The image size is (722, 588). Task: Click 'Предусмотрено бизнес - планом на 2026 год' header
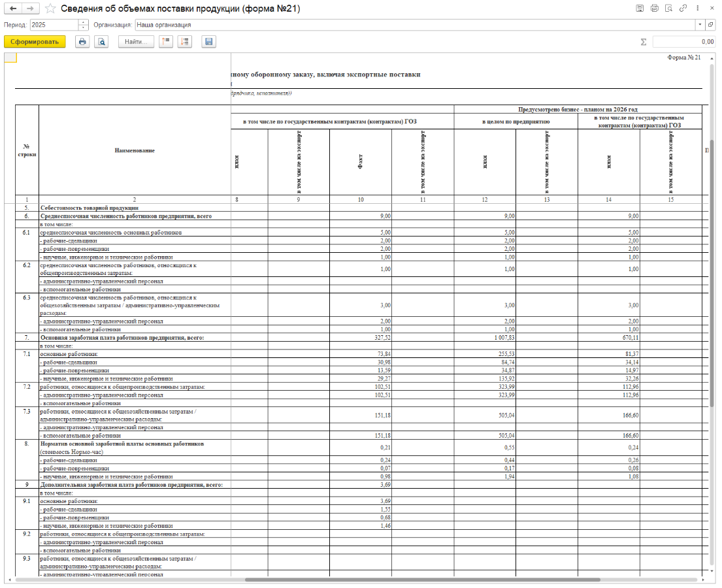578,110
